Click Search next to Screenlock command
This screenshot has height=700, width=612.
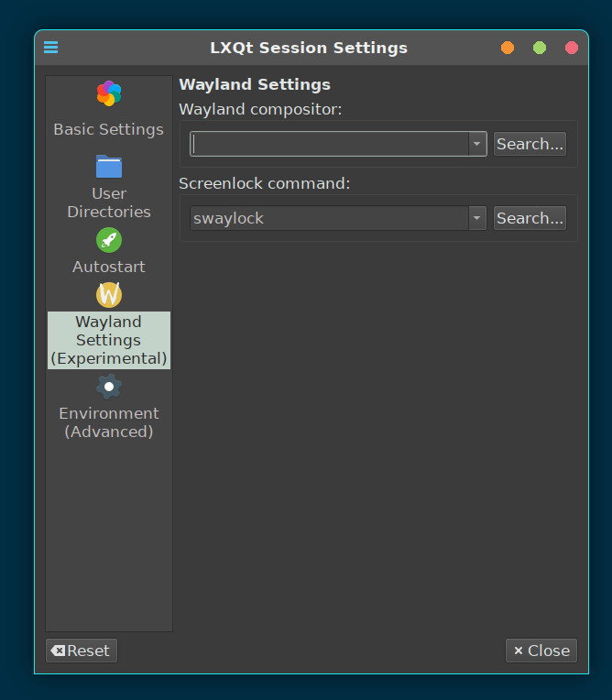[x=530, y=218]
